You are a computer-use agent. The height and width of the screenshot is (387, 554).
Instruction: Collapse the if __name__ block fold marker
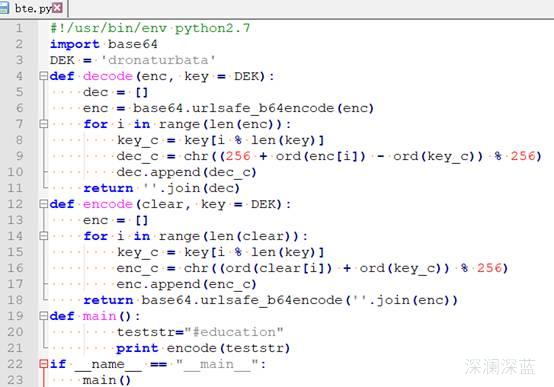click(43, 364)
